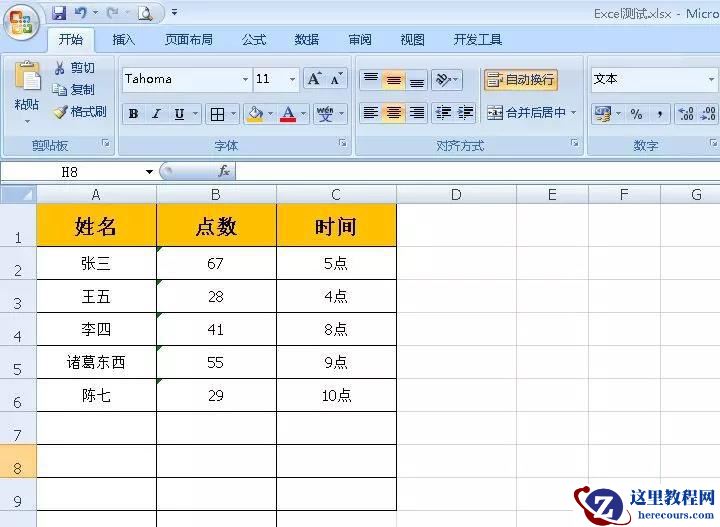This screenshot has width=720, height=527.
Task: Switch to the 视图 ribbon tab
Action: pos(412,40)
